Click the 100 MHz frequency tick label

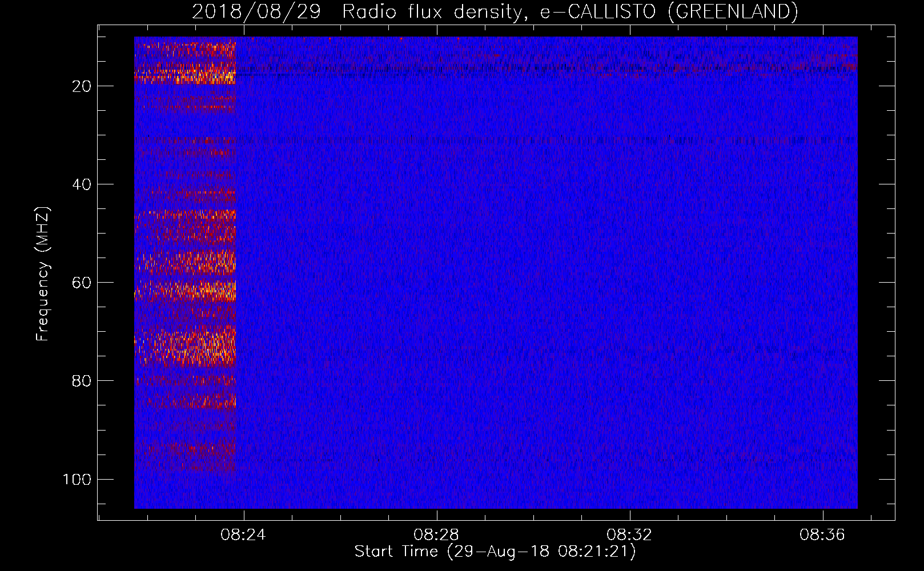click(77, 479)
